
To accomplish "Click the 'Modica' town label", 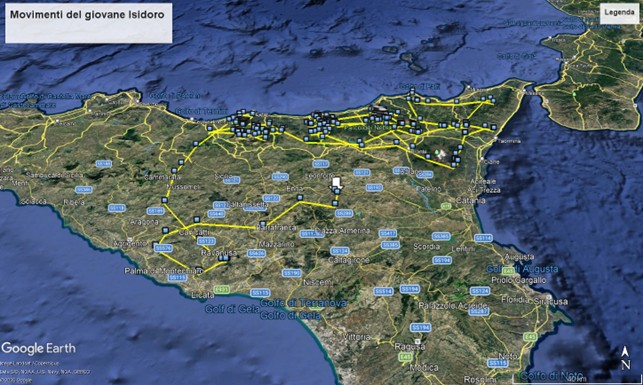I will pos(424,368).
